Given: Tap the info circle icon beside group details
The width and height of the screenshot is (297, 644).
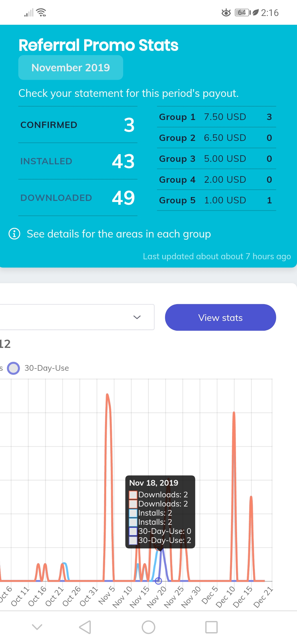Looking at the screenshot, I should click(x=14, y=234).
